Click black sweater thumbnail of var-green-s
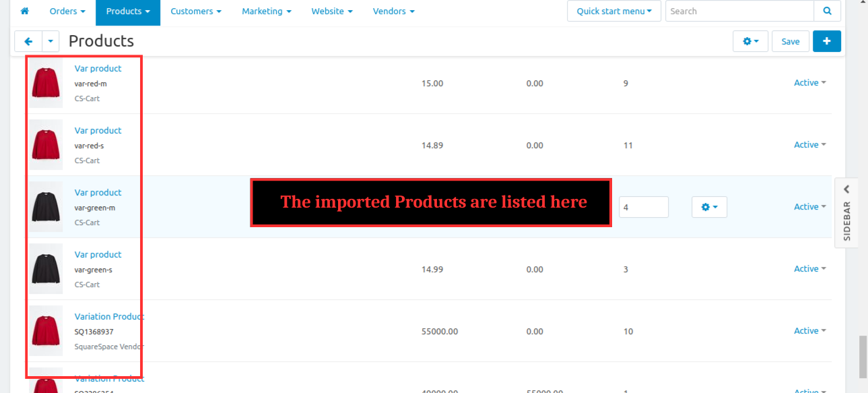The height and width of the screenshot is (393, 868). [46, 269]
